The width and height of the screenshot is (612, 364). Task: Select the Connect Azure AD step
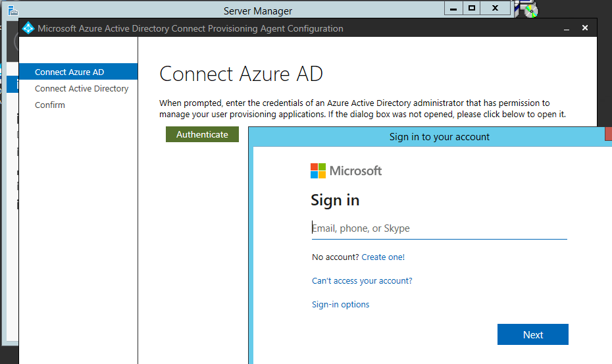coord(69,72)
